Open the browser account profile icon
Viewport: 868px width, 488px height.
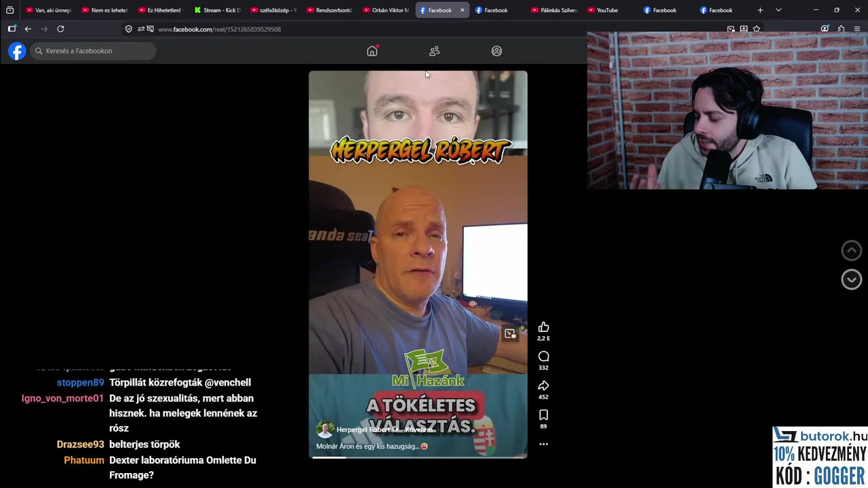tap(825, 29)
